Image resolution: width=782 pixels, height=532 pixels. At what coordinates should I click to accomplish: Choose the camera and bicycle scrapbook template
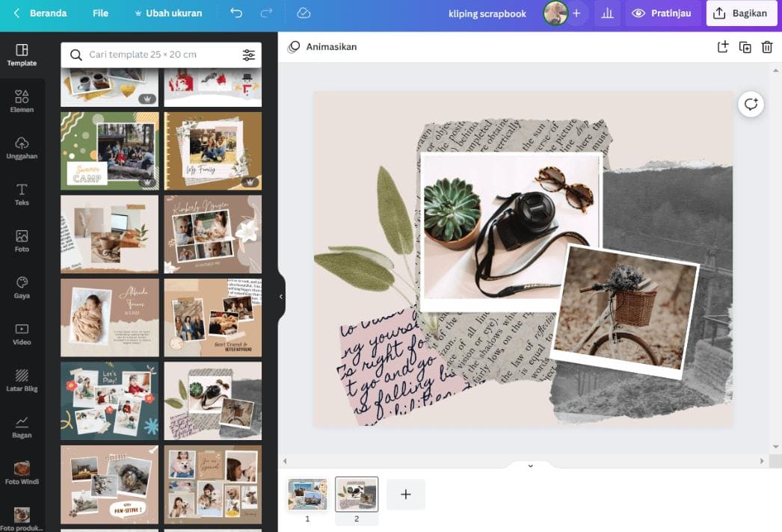pos(213,401)
